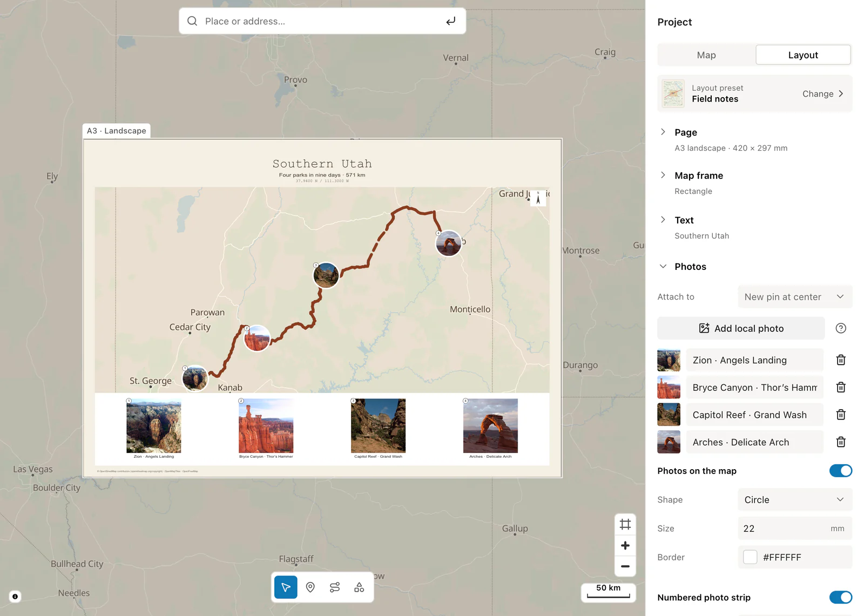Open the white border color swatch
Viewport: 864px width, 616px height.
click(750, 557)
